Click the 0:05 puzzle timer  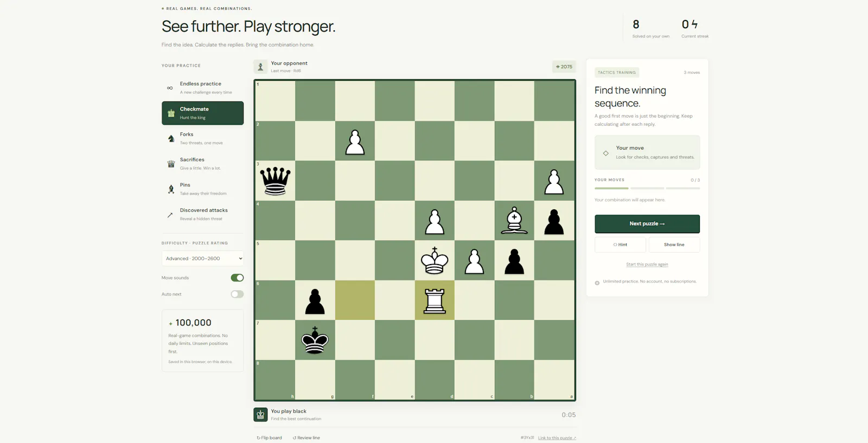pos(569,415)
